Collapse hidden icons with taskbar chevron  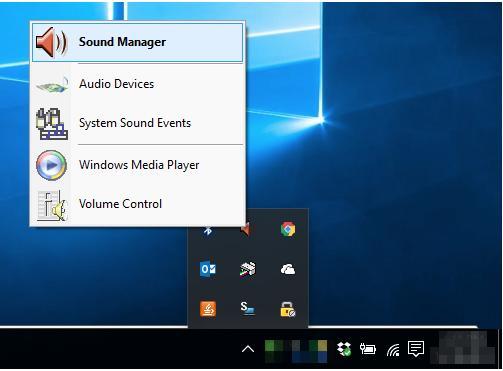click(248, 349)
